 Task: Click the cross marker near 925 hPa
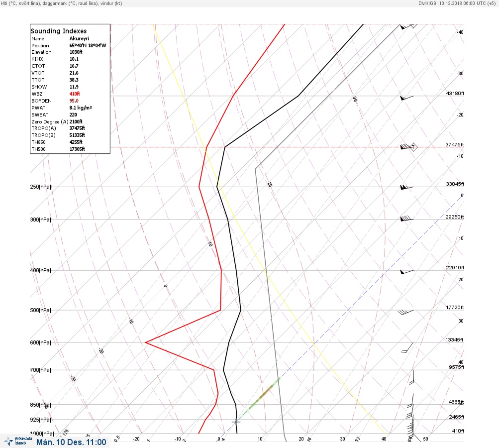coord(236,422)
